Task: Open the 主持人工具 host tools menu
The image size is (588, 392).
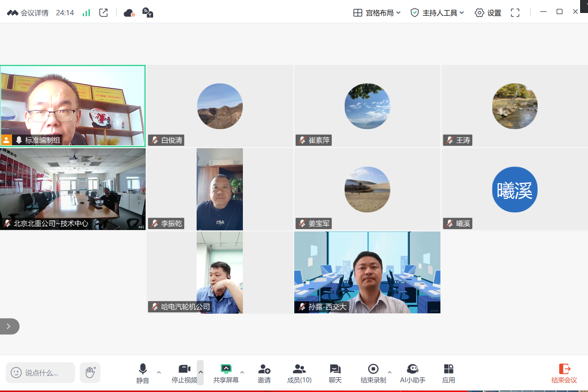Action: coord(437,13)
